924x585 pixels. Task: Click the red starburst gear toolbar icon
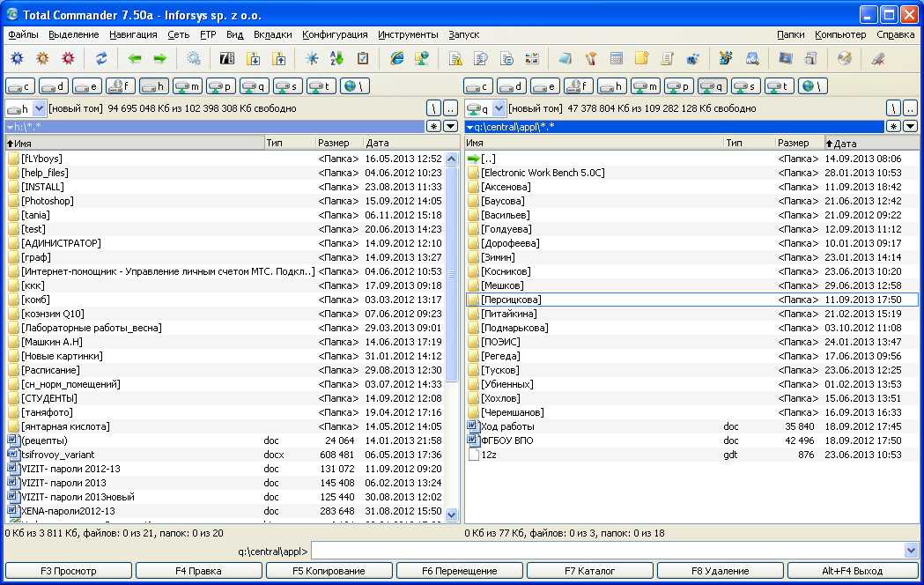click(x=69, y=58)
